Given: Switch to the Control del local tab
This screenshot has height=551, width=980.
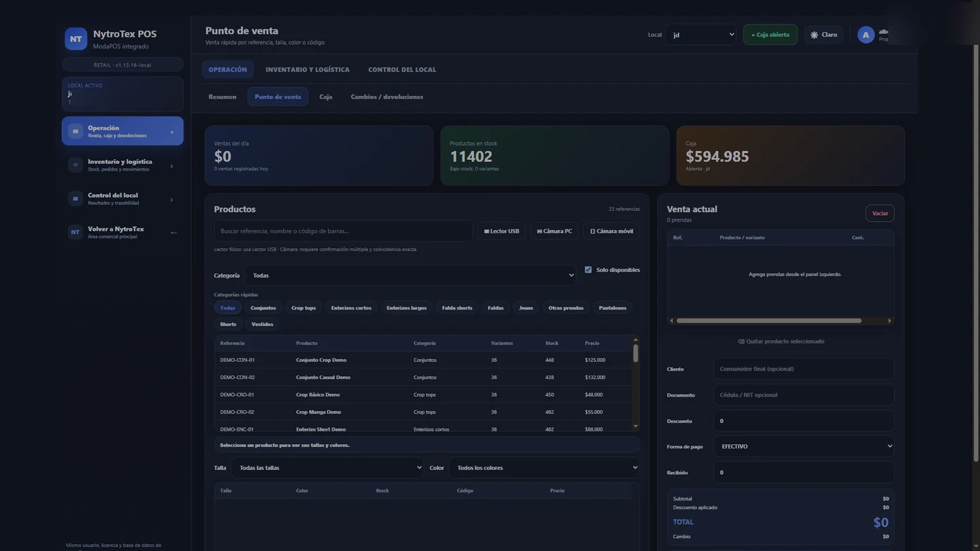Looking at the screenshot, I should click(402, 69).
